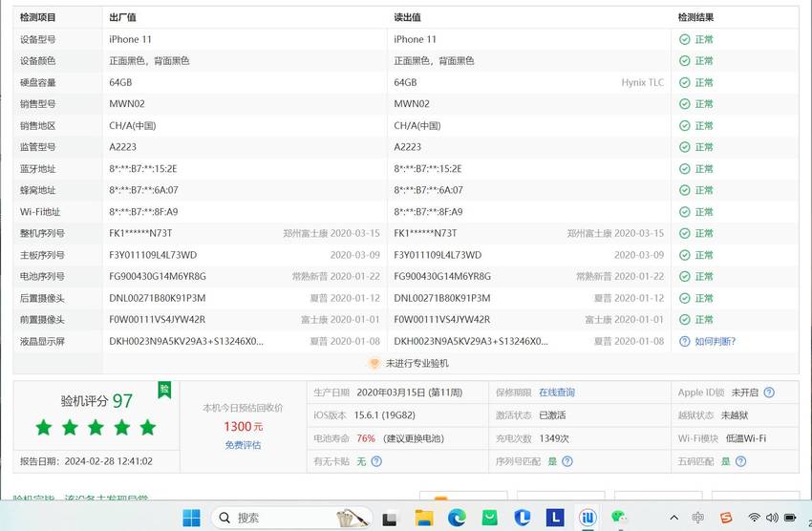Screen dimensions: 812x531
Task: Click the (建议更换电池) battery suggestion text
Action: click(414, 438)
